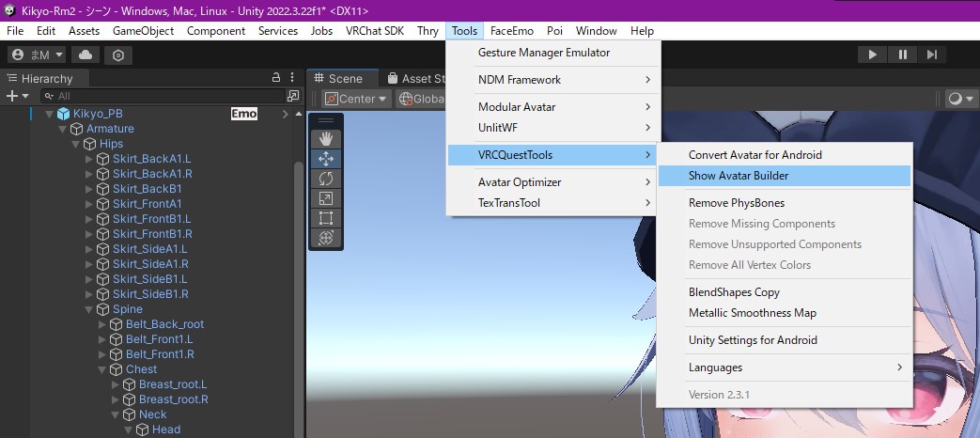Select the Move tool
The height and width of the screenshot is (438, 980).
pyautogui.click(x=326, y=159)
